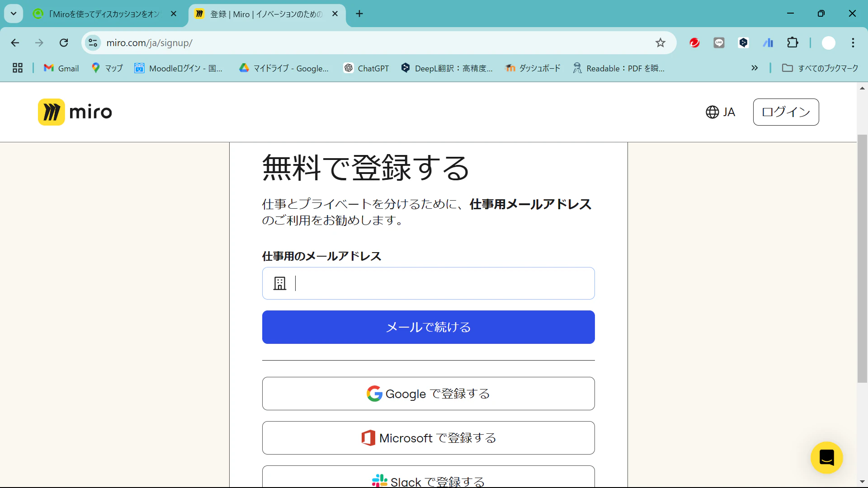868x488 pixels.
Task: Click the メールで続ける button
Action: (x=428, y=327)
